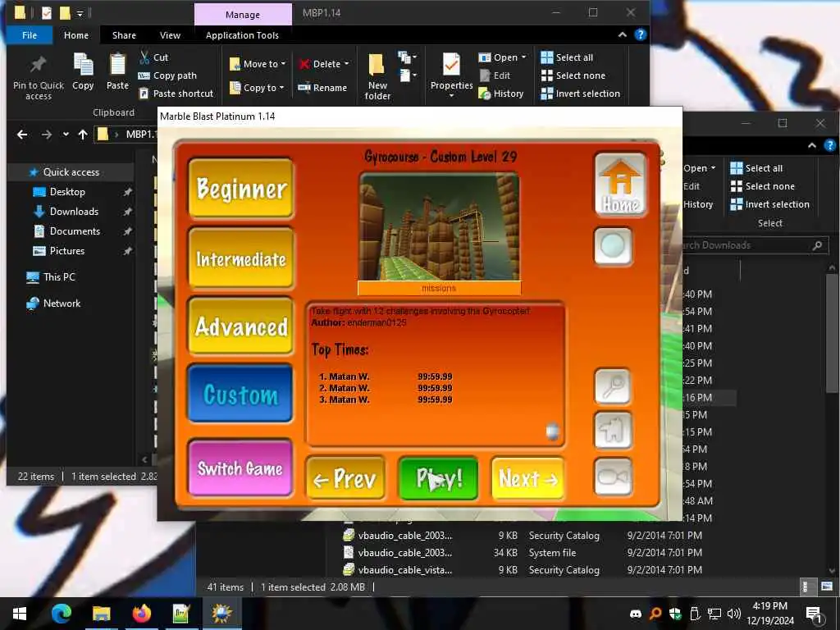Click the Edit ribbon button
840x630 pixels.
click(x=495, y=75)
